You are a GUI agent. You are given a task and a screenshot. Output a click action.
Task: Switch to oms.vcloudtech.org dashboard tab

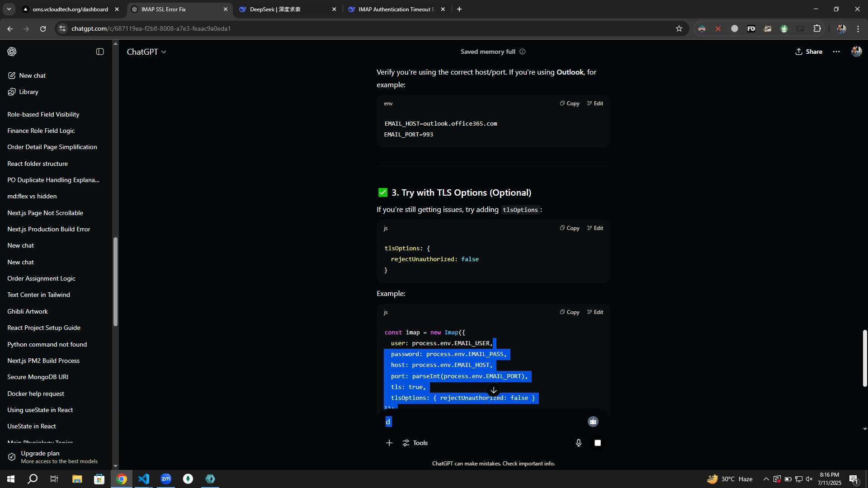pos(70,9)
